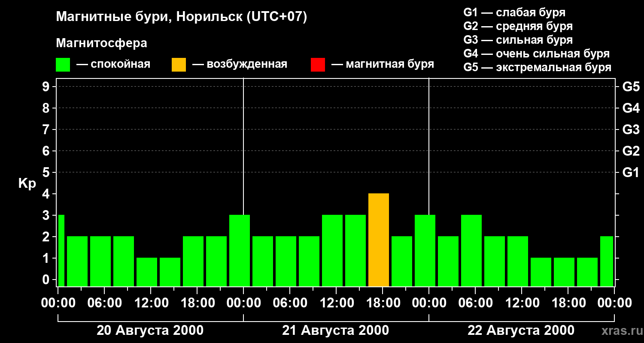644x343 pixels.
Task: Click the right-axis 'G3' label
Action: 631,129
